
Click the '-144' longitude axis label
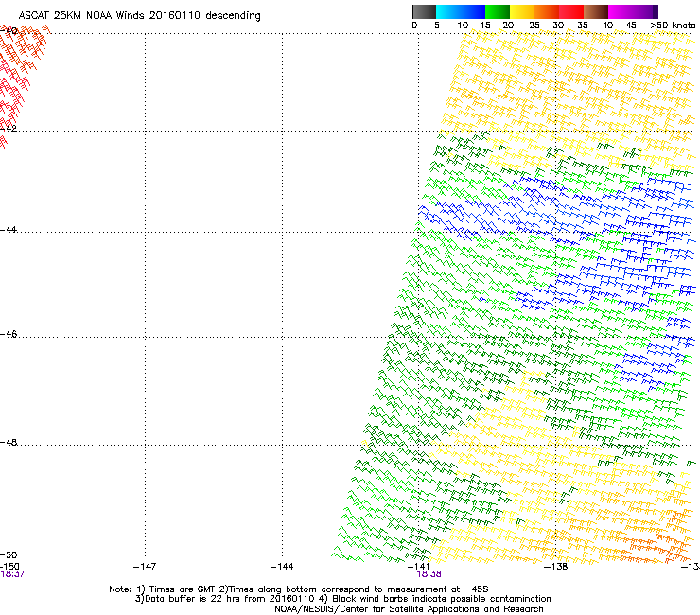tap(282, 567)
